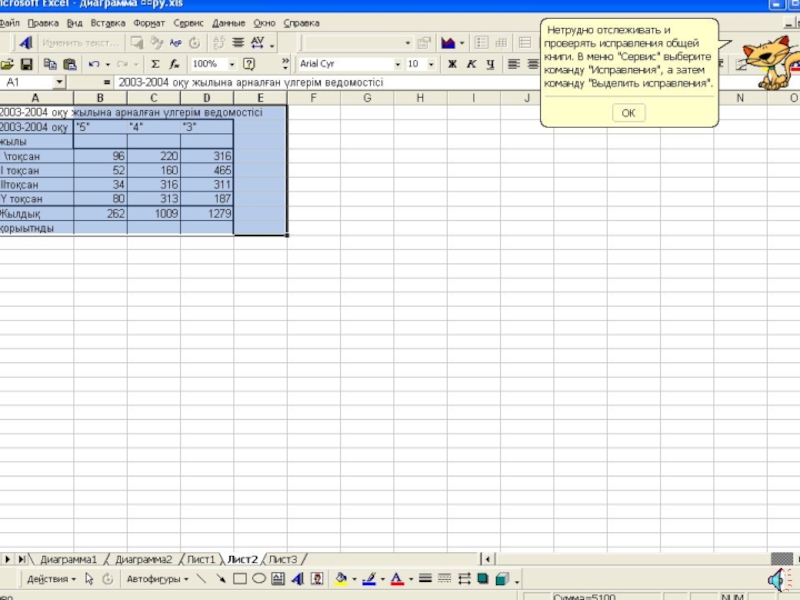Switch to the Диаграмма1 sheet tab
This screenshot has width=800, height=600.
coord(68,559)
